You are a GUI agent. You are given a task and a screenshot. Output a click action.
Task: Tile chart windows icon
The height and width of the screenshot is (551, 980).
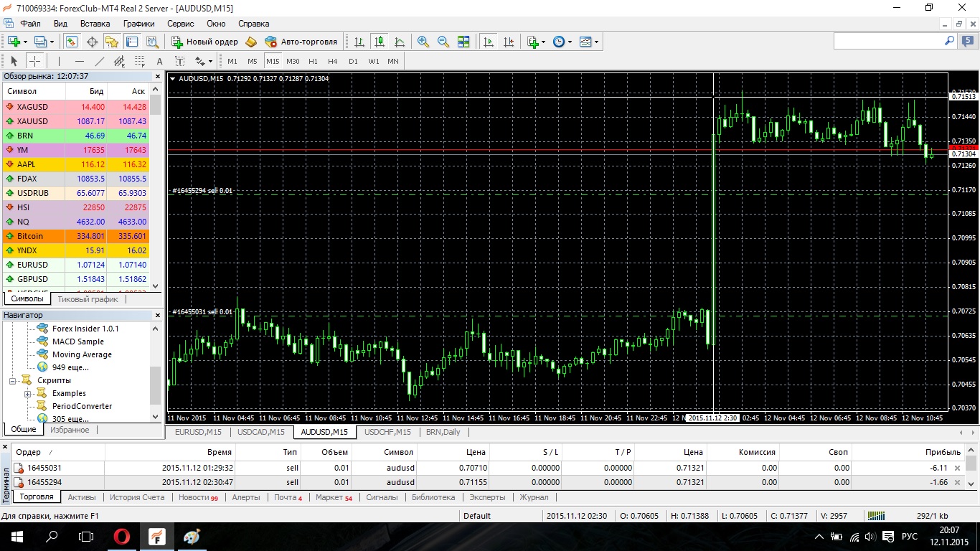click(463, 42)
